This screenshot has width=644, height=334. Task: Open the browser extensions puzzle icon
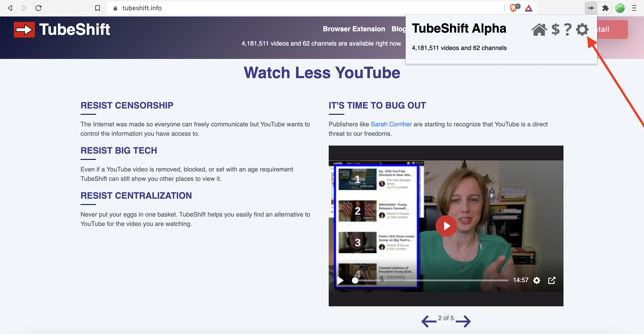click(x=605, y=8)
